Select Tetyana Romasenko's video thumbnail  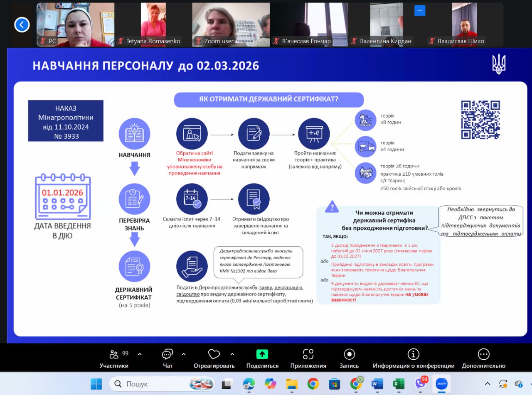(x=153, y=25)
